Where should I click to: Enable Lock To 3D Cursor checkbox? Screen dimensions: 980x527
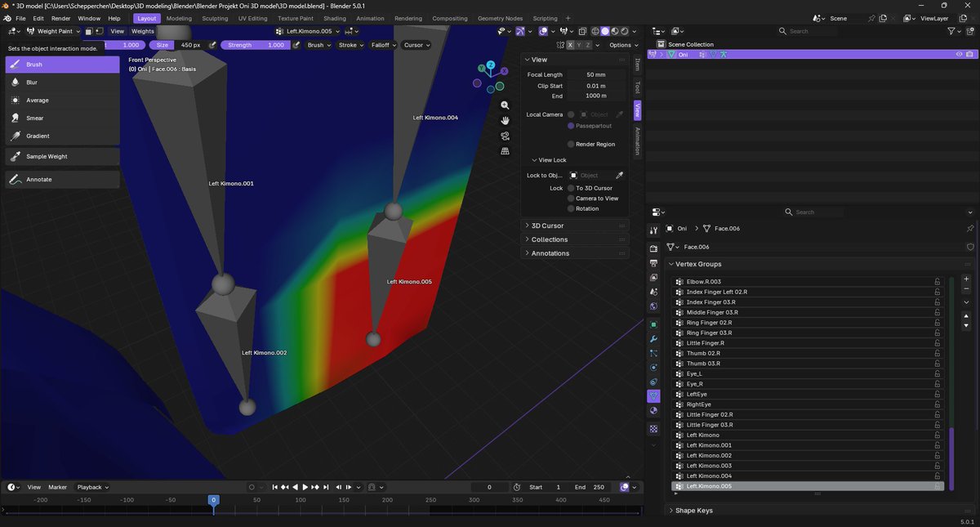tap(571, 188)
